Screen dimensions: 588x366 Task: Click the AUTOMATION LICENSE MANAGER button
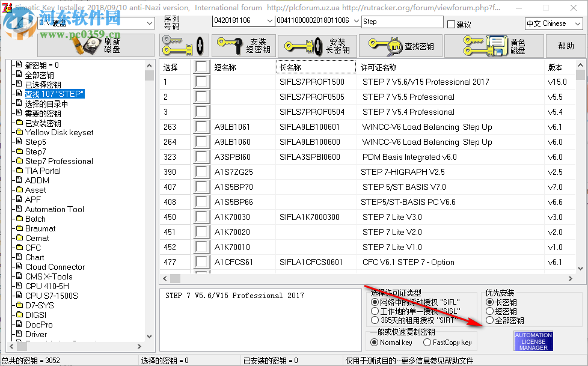[533, 340]
